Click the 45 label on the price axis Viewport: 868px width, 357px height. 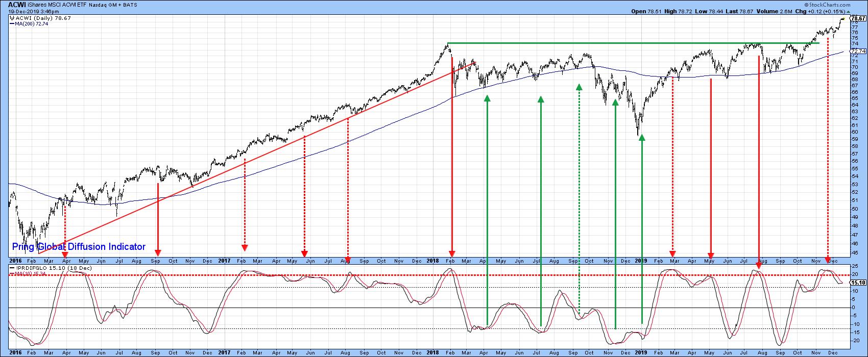coord(854,252)
